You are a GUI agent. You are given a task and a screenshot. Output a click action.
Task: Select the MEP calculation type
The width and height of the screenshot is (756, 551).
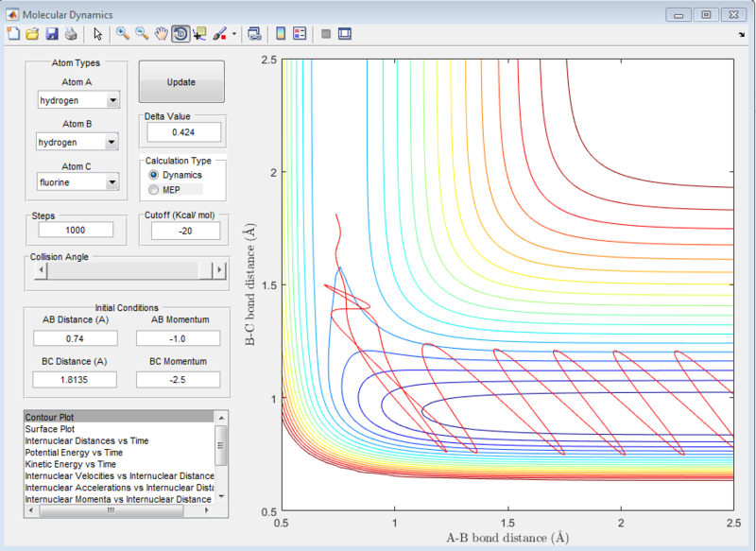coord(154,190)
